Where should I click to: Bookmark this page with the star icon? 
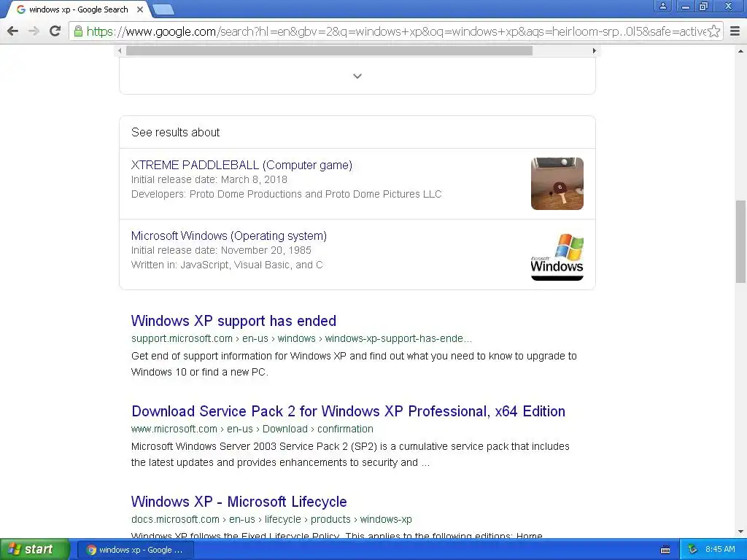[713, 31]
